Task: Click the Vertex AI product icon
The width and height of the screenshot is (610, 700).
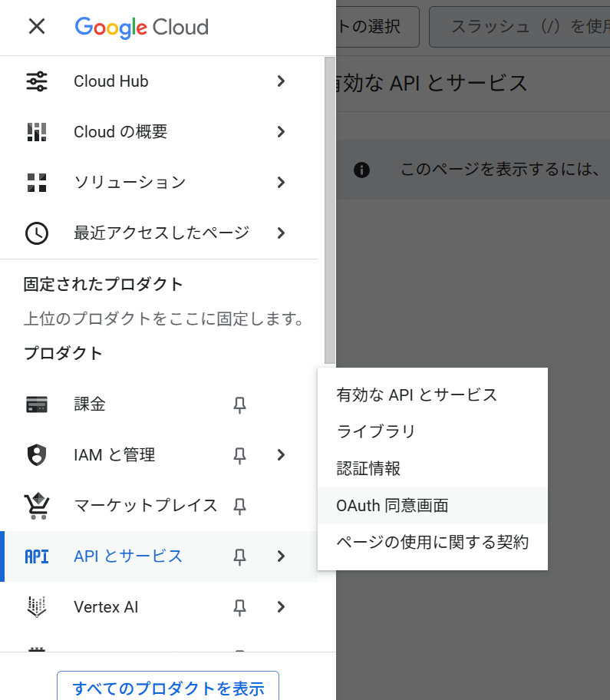Action: [x=37, y=606]
